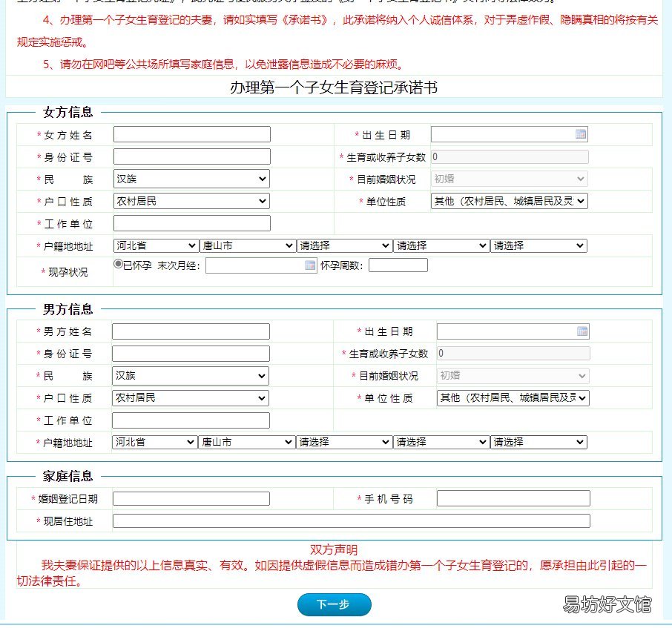Click the 男方信息 section title
This screenshot has width=672, height=628.
(67, 309)
